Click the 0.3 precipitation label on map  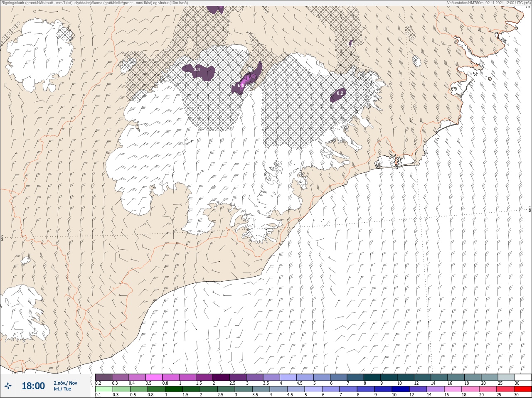tap(197, 69)
